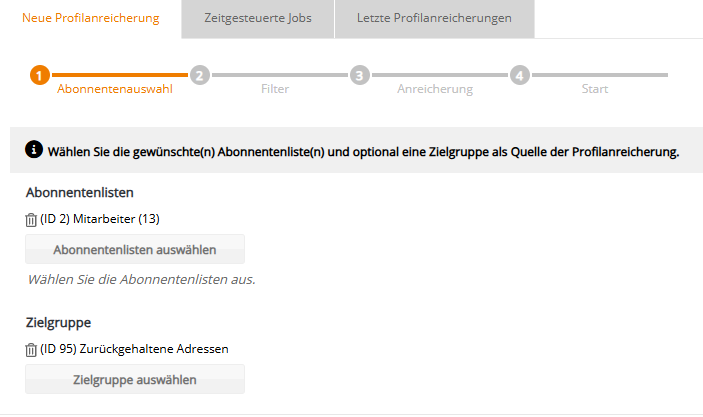This screenshot has width=703, height=417.
Task: Show the Letzte Profilanreicherungen tab
Action: pos(434,18)
